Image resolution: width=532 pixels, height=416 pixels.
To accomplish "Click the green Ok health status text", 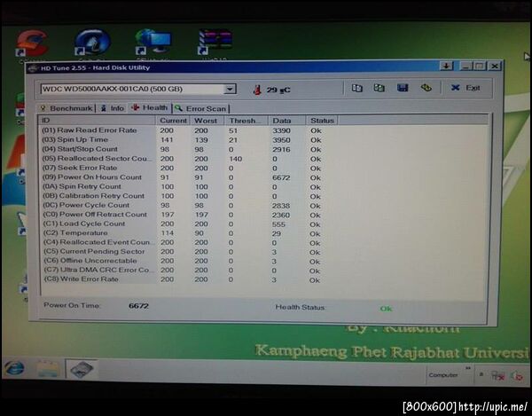I will click(x=386, y=309).
